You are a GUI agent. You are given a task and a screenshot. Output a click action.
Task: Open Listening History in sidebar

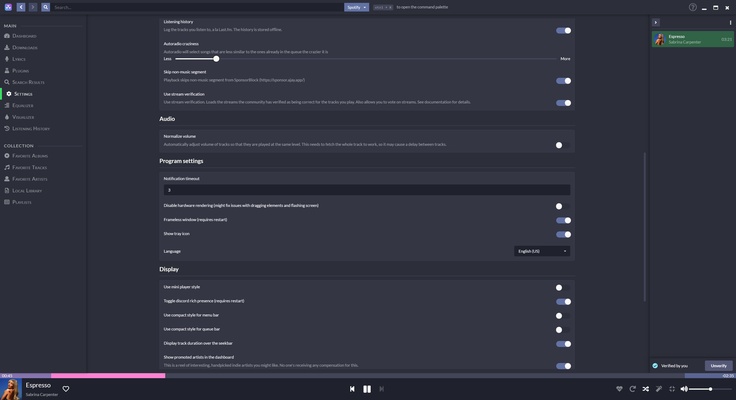tap(31, 129)
